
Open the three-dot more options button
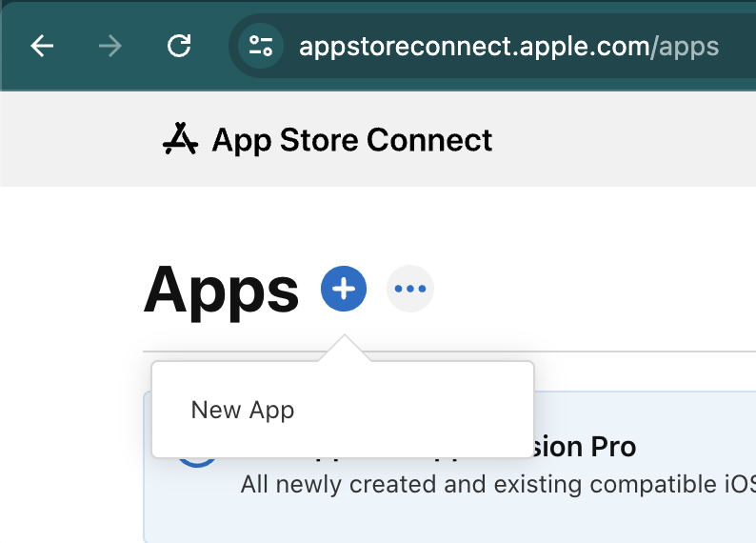(x=410, y=289)
